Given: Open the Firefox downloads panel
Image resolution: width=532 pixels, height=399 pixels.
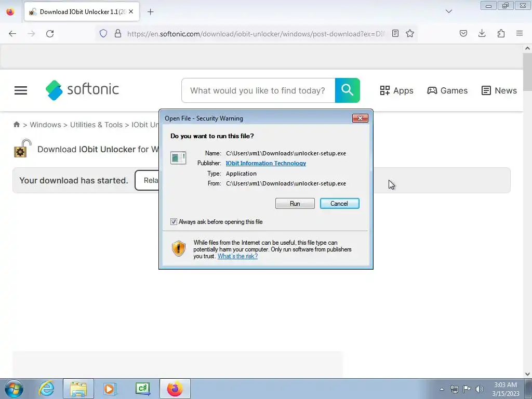Looking at the screenshot, I should [x=482, y=33].
